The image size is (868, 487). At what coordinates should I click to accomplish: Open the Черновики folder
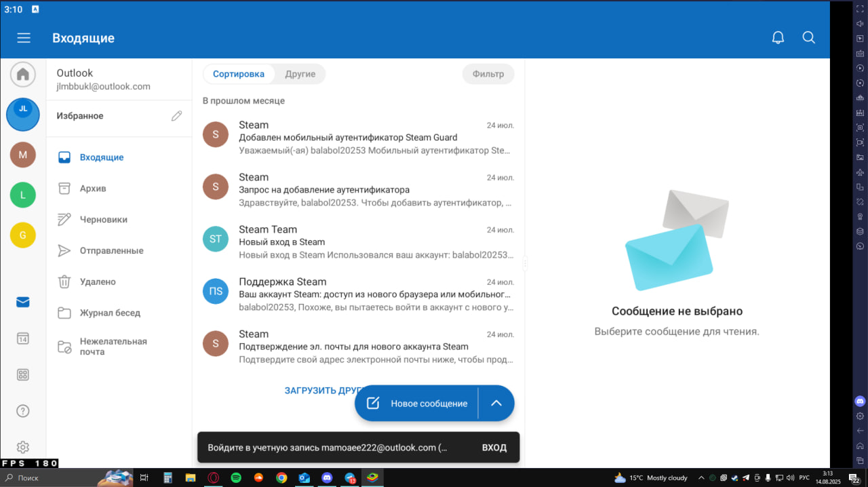(x=119, y=220)
